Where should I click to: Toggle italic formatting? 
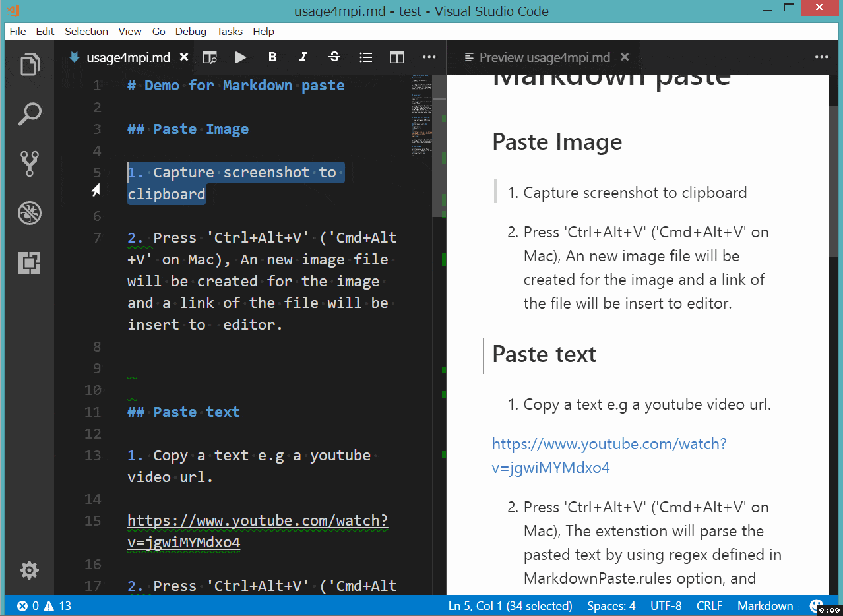tap(303, 57)
